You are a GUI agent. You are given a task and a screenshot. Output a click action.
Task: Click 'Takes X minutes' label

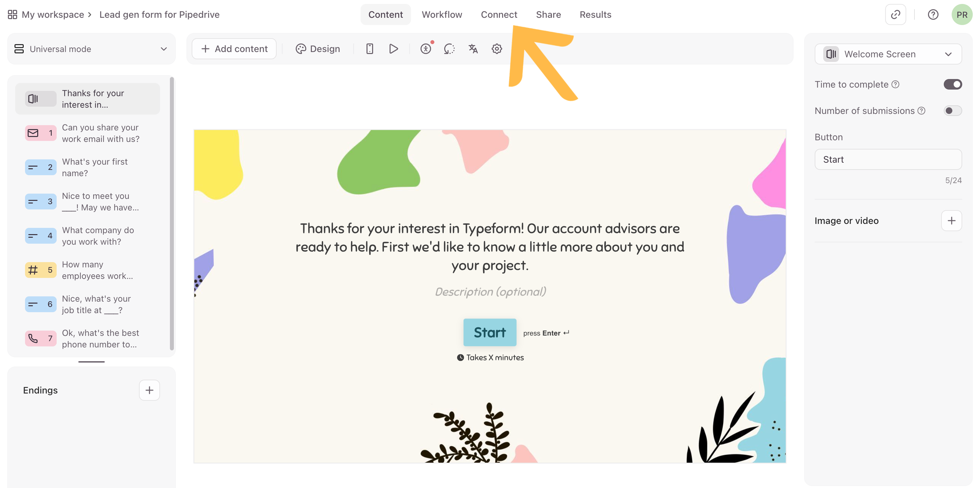[x=490, y=358]
